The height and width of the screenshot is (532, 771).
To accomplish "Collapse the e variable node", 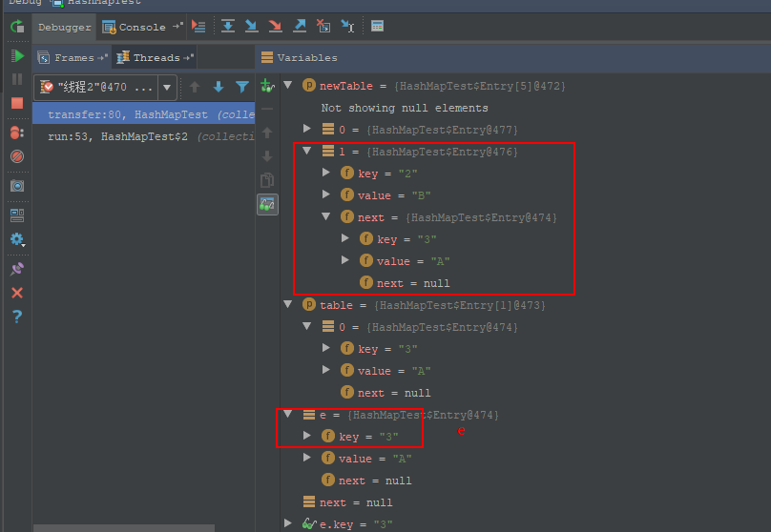I will coord(288,414).
